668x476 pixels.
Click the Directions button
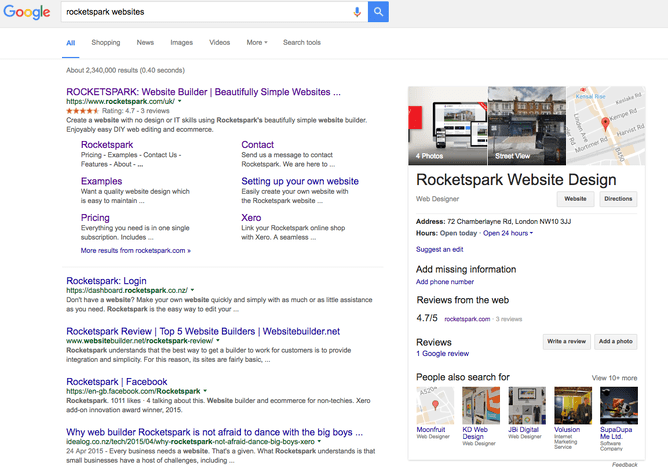(618, 199)
